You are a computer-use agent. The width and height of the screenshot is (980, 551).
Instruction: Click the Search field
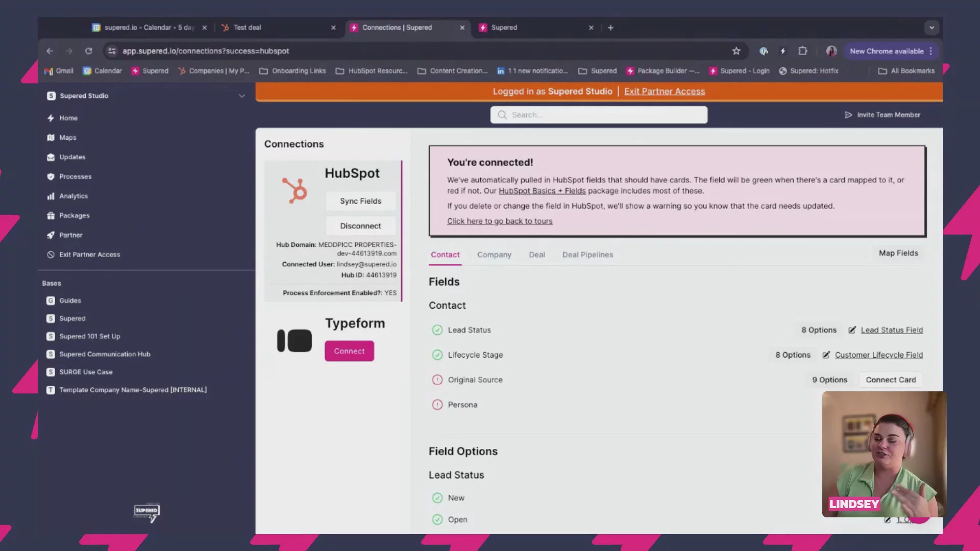tap(599, 115)
